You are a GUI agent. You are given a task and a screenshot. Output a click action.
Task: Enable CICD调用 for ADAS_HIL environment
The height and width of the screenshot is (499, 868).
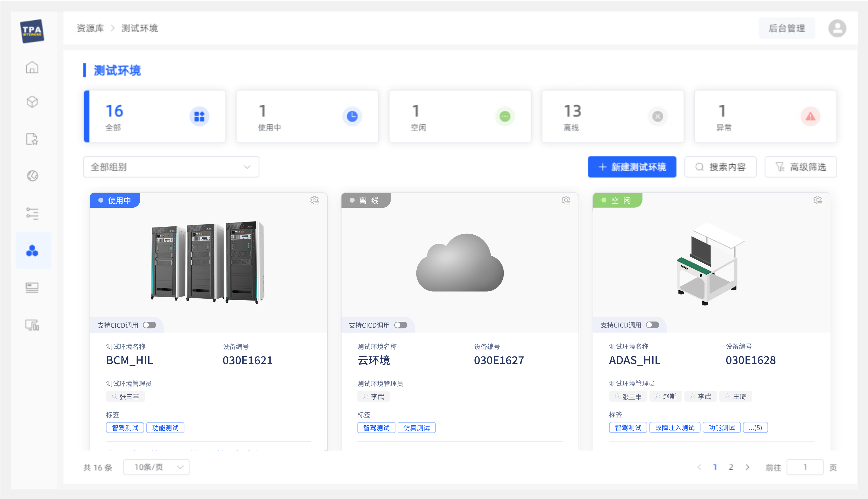pyautogui.click(x=652, y=325)
